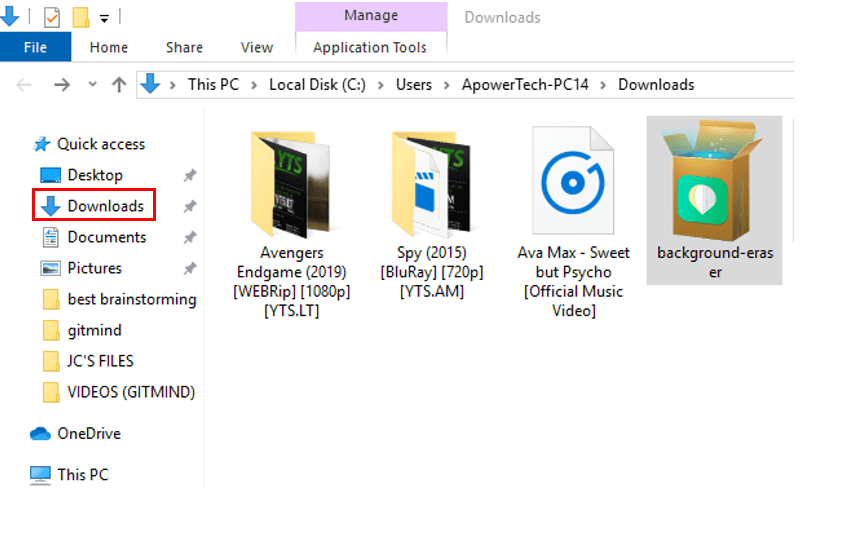Click the Pictures landscape icon
Image resolution: width=845 pixels, height=544 pixels.
point(51,268)
